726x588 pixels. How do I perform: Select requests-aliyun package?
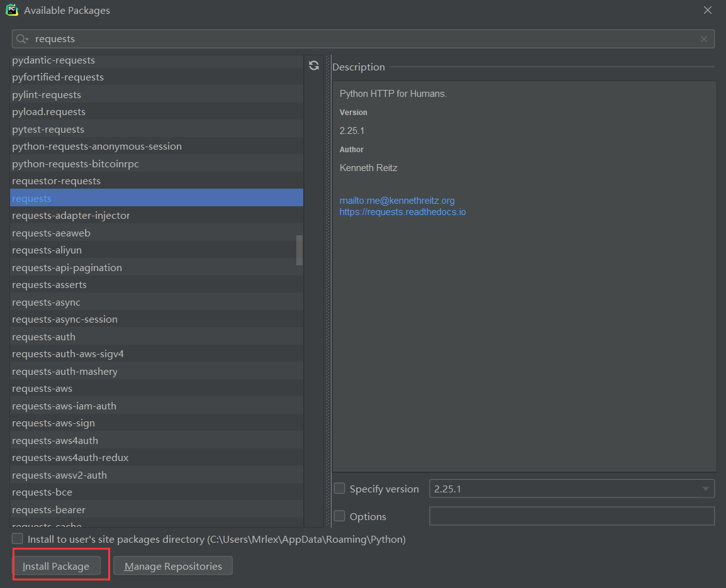(x=157, y=250)
